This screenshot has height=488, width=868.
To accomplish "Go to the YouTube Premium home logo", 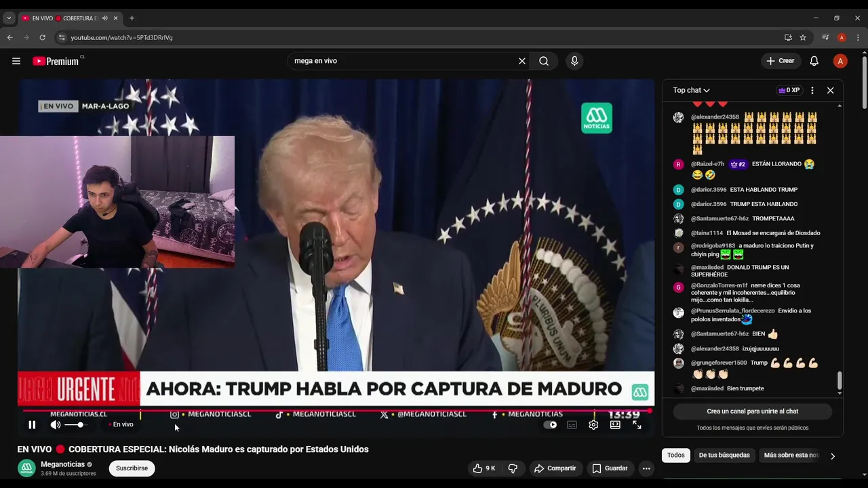I will [57, 61].
